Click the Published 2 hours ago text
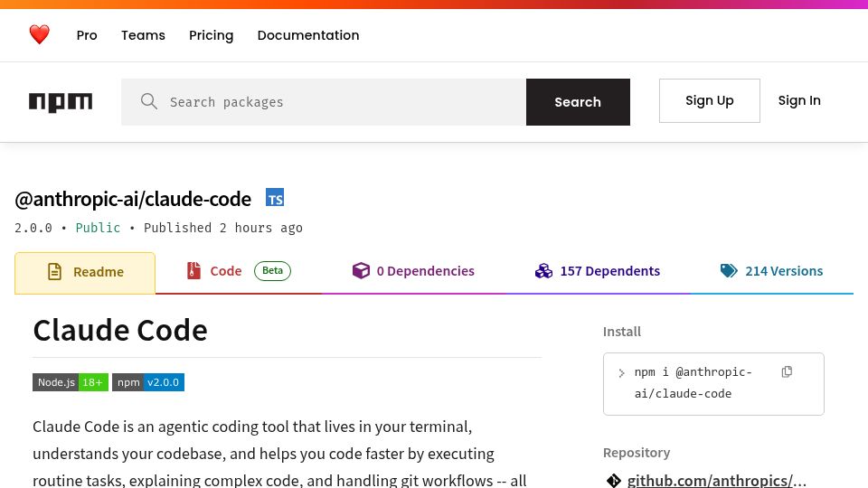The height and width of the screenshot is (488, 868). click(223, 228)
